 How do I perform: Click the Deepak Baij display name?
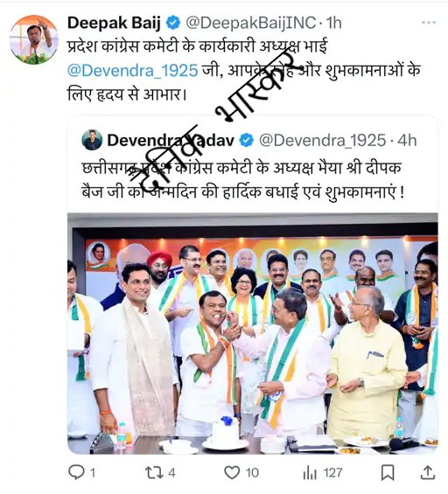pos(114,23)
